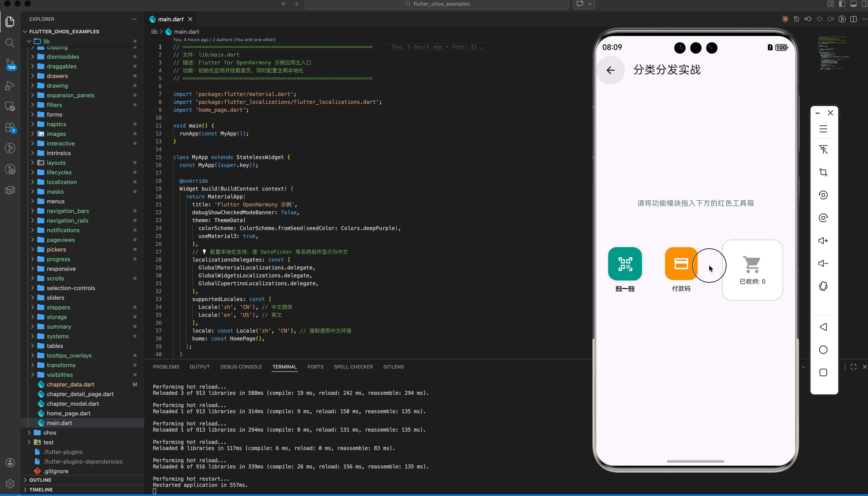Expand the OUTLINE section

tap(40, 480)
